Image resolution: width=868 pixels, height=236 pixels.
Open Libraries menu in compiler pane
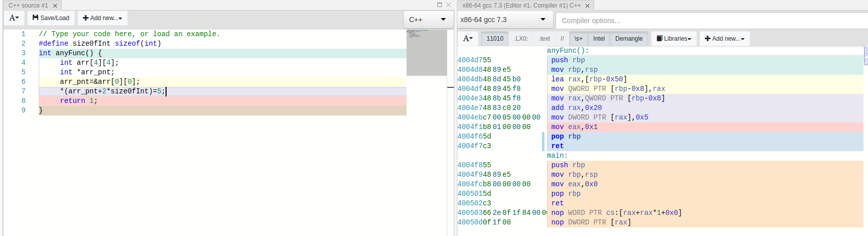coord(674,39)
